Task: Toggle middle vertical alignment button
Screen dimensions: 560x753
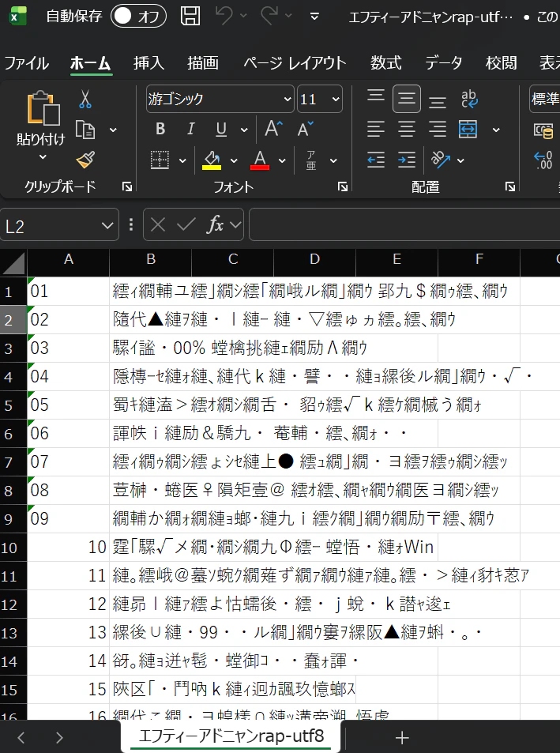Action: coord(407,99)
